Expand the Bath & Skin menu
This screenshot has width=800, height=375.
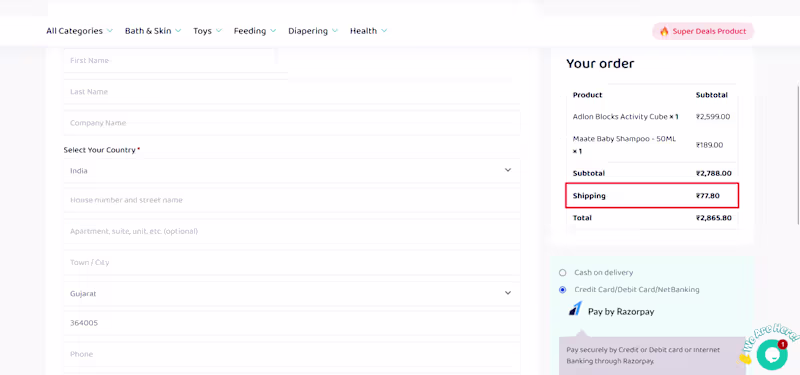tap(153, 31)
